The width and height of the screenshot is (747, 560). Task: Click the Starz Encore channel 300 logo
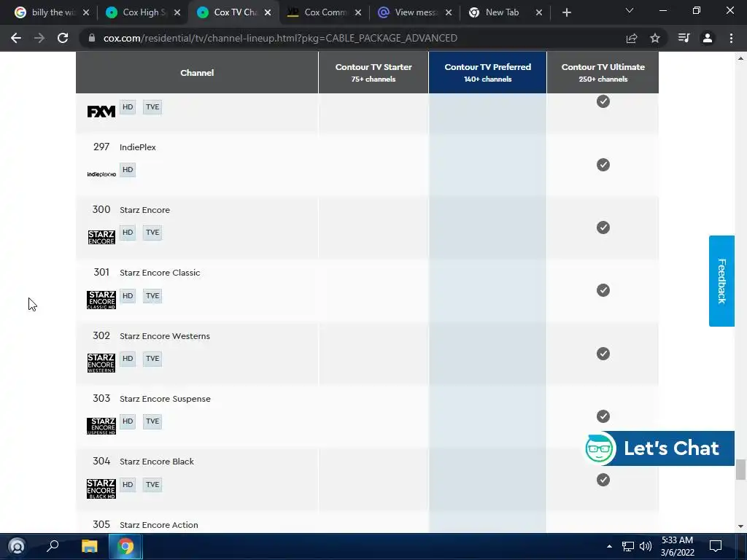(101, 237)
